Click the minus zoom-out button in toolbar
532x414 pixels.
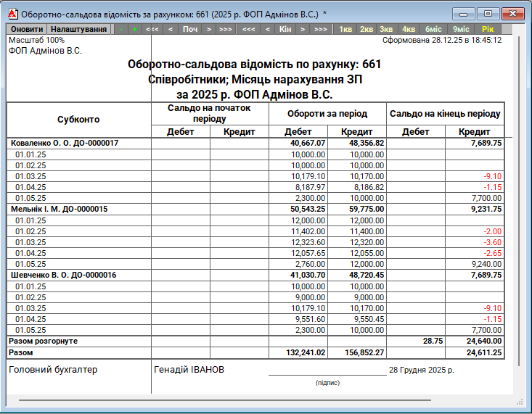[121, 29]
